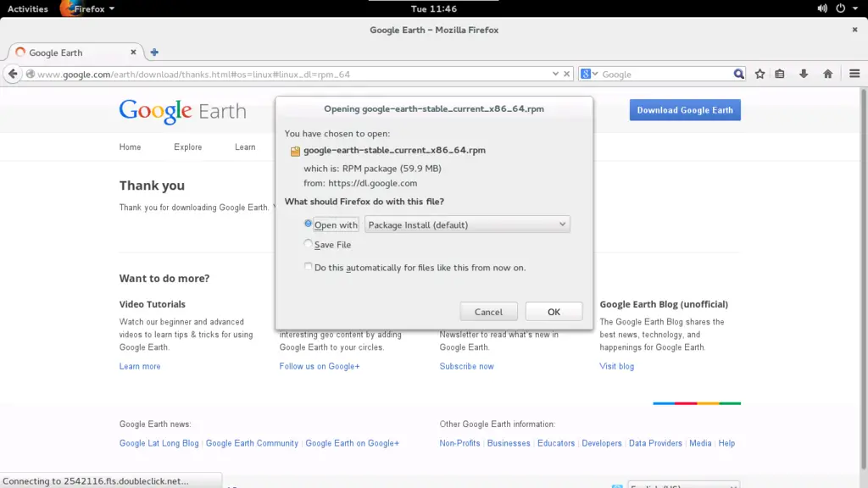The height and width of the screenshot is (488, 868).
Task: Open Follow us on Google+ link
Action: click(x=320, y=366)
